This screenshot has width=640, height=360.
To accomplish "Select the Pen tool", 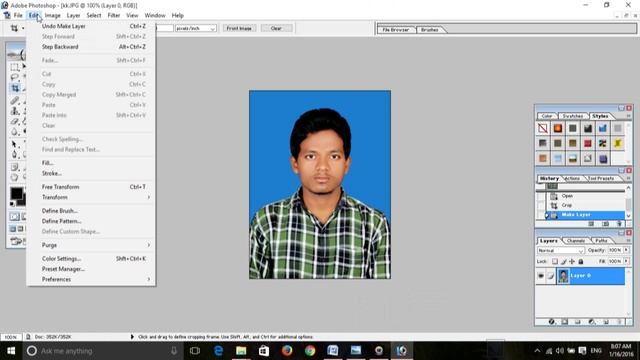I will coord(15,155).
